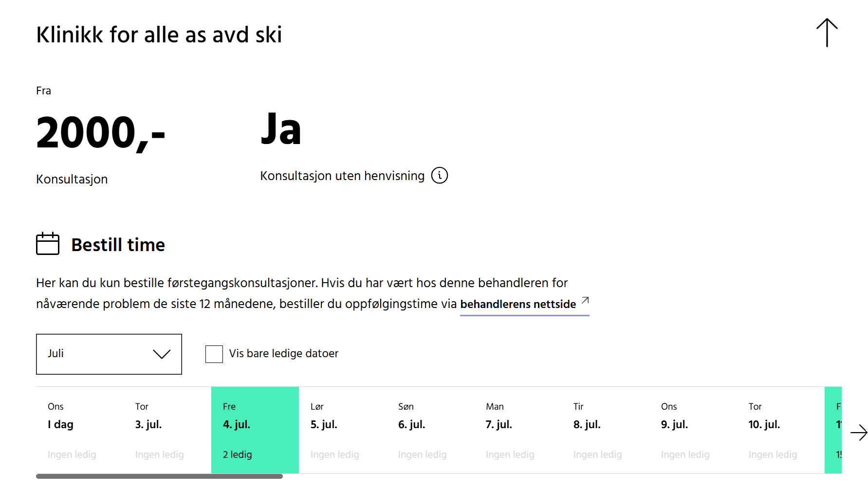The image size is (868, 489).
Task: Select Friday 4. jul. with 2 ledig
Action: (x=255, y=430)
